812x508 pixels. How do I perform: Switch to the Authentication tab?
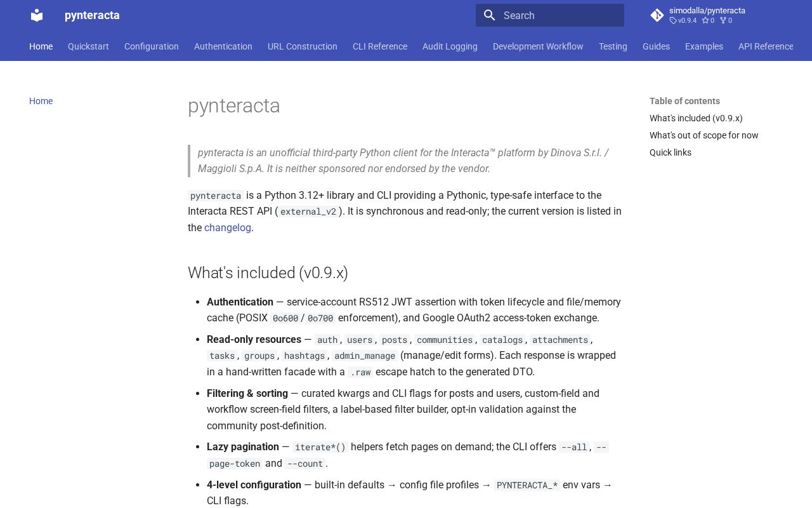pyautogui.click(x=223, y=46)
